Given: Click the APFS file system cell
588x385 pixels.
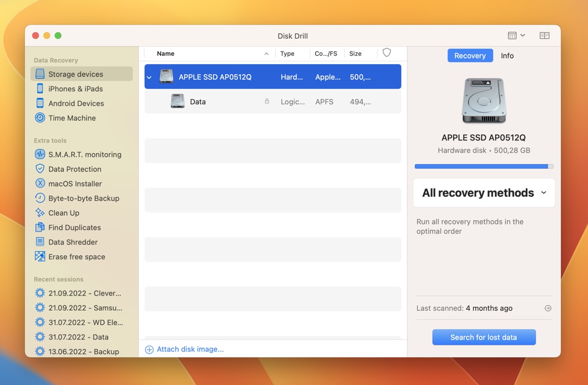Looking at the screenshot, I should [324, 102].
